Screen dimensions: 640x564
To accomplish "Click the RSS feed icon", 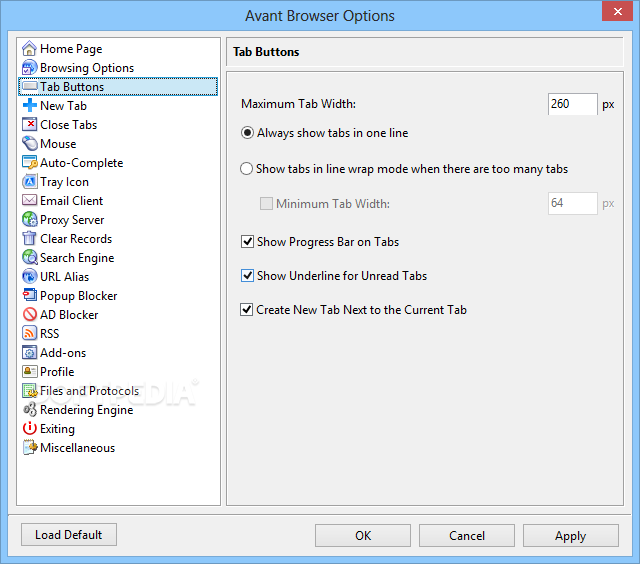I will (29, 333).
